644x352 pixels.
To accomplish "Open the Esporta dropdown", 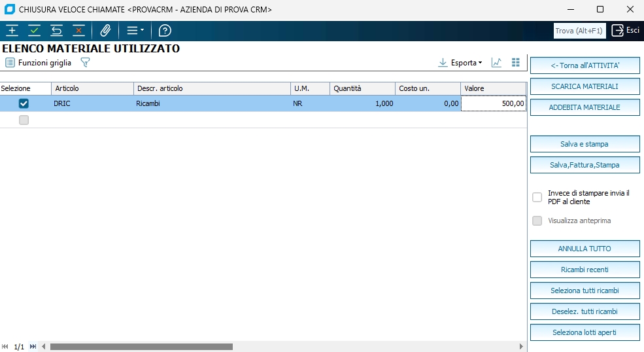I will pos(460,63).
